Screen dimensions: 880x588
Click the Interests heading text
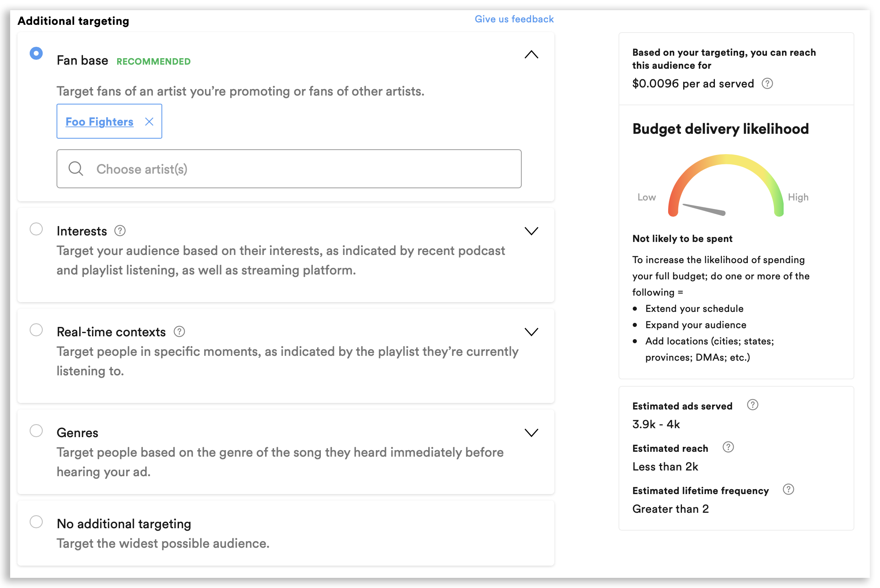click(82, 231)
